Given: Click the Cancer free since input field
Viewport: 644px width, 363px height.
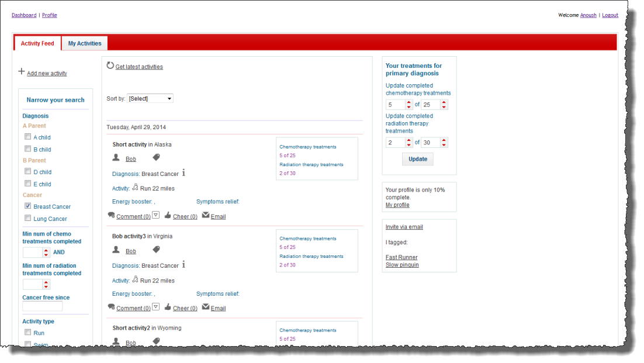Looking at the screenshot, I should coord(42,306).
